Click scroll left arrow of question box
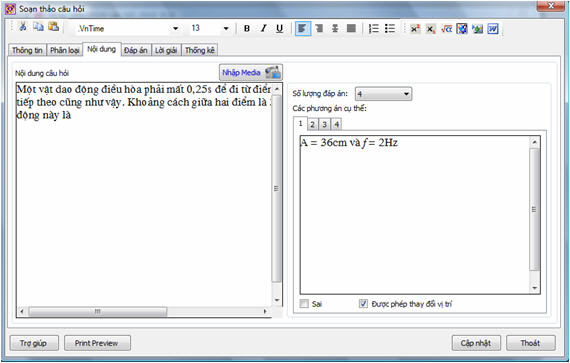 (22, 311)
